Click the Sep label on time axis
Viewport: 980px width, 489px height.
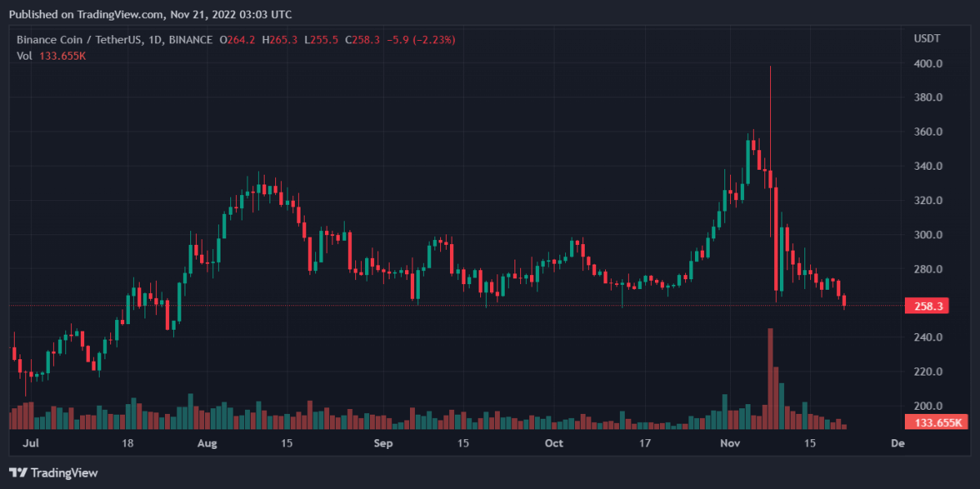pyautogui.click(x=383, y=443)
